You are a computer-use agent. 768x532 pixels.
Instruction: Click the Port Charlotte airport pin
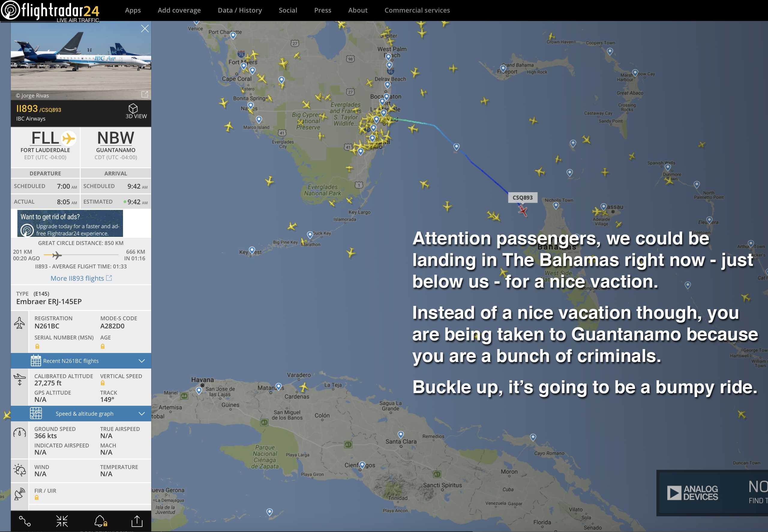(x=233, y=35)
